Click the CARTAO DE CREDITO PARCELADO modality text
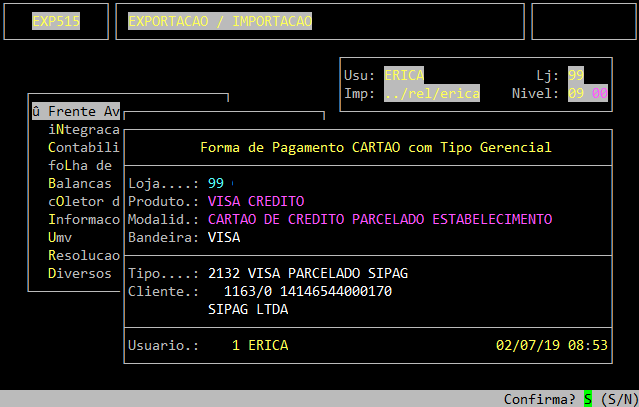Screen dimensions: 639x407 380,219
